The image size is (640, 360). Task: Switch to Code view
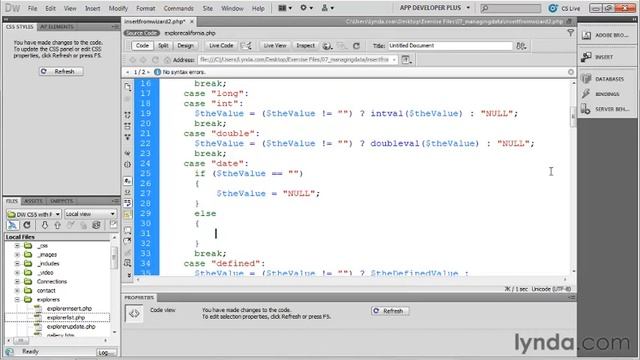coord(142,46)
